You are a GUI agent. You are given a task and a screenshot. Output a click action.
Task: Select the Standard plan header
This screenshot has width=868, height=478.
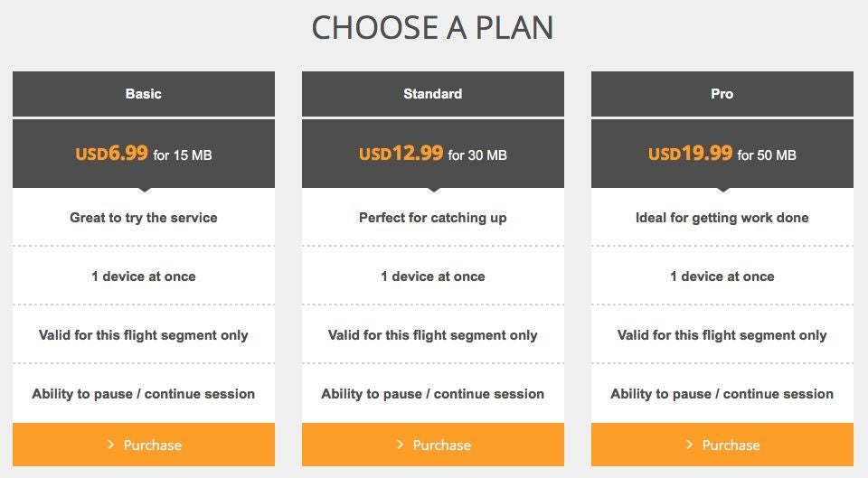click(433, 94)
